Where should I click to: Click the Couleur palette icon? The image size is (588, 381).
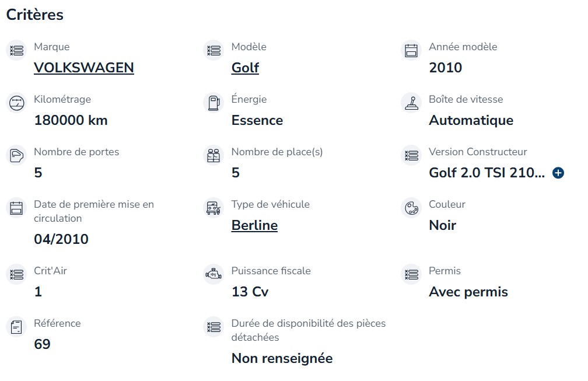click(411, 208)
